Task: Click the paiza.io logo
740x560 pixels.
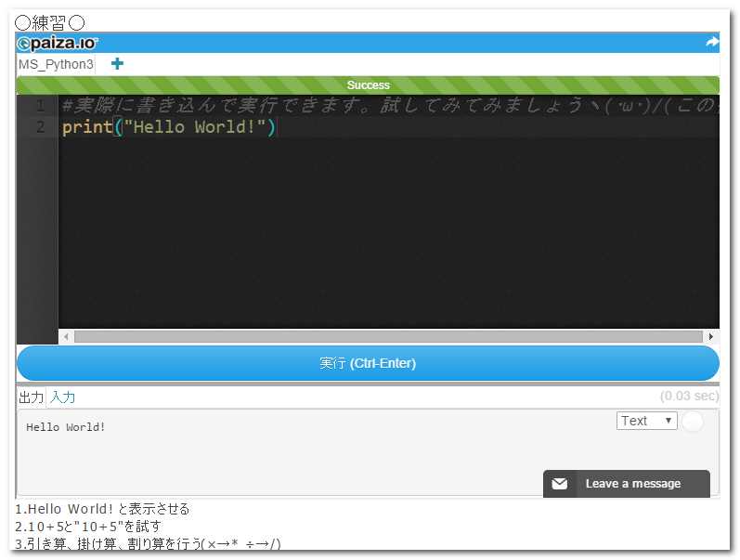Action: 58,44
